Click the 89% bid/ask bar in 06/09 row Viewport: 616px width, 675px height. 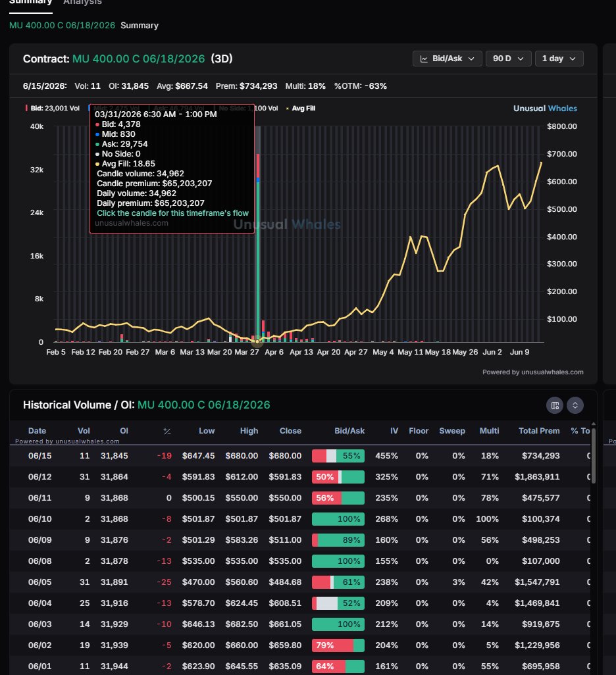click(x=338, y=540)
